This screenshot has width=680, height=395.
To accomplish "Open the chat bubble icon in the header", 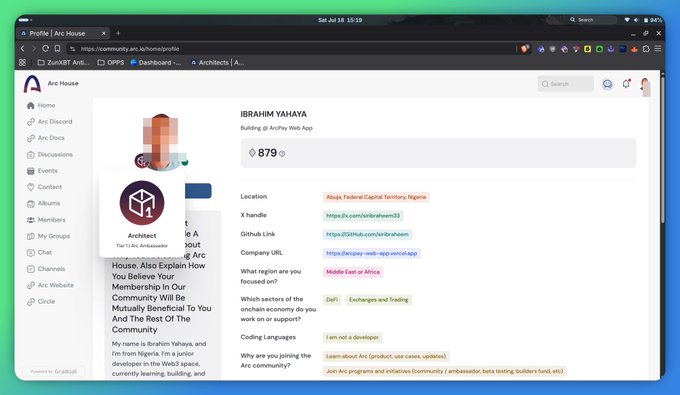I will 607,84.
